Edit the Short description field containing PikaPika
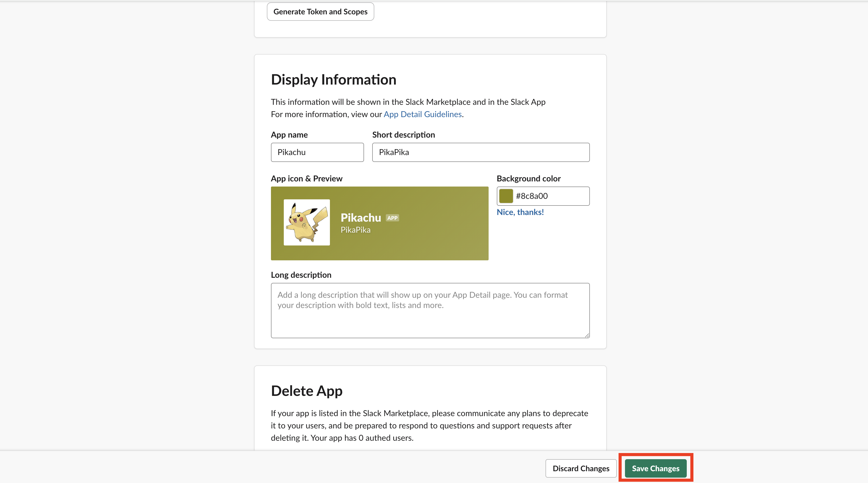This screenshot has height=483, width=868. click(x=481, y=152)
